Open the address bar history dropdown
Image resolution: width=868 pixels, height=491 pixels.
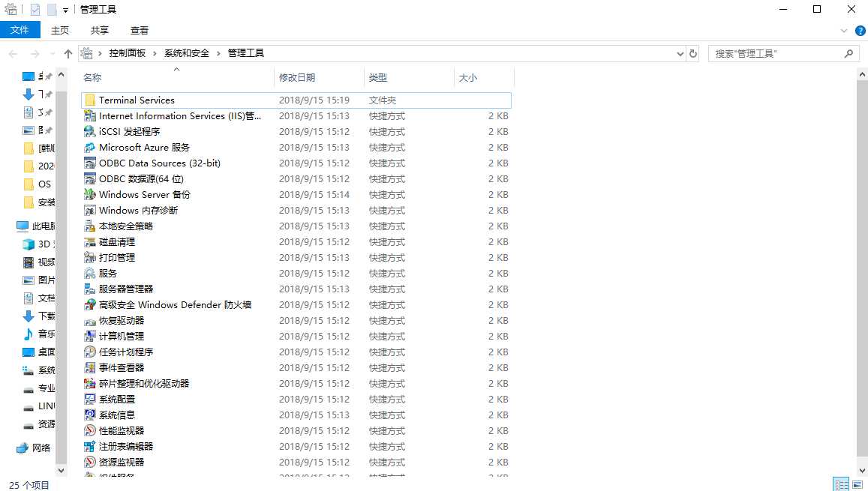click(x=680, y=54)
